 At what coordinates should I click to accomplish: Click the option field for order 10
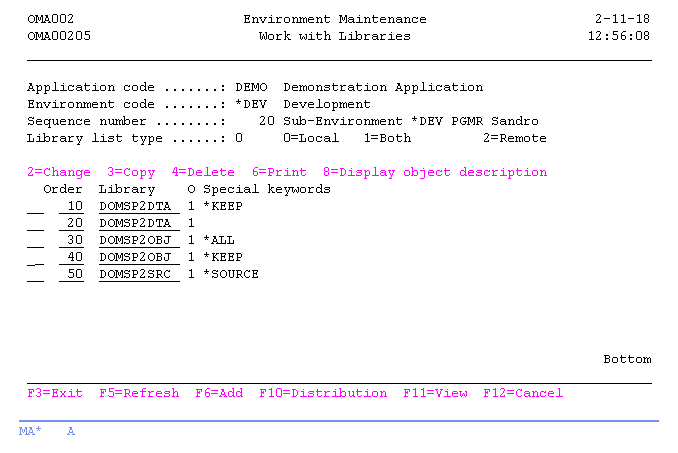tap(35, 207)
